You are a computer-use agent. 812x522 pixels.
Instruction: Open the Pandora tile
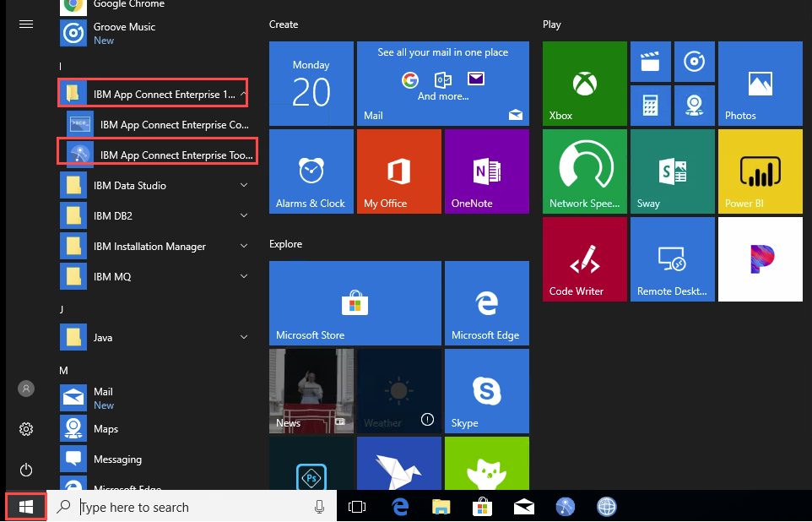761,259
